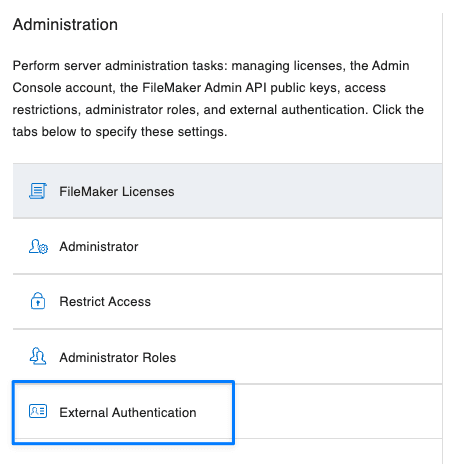Click the FileMaker Licenses scroll icon
The image size is (460, 464).
[38, 191]
